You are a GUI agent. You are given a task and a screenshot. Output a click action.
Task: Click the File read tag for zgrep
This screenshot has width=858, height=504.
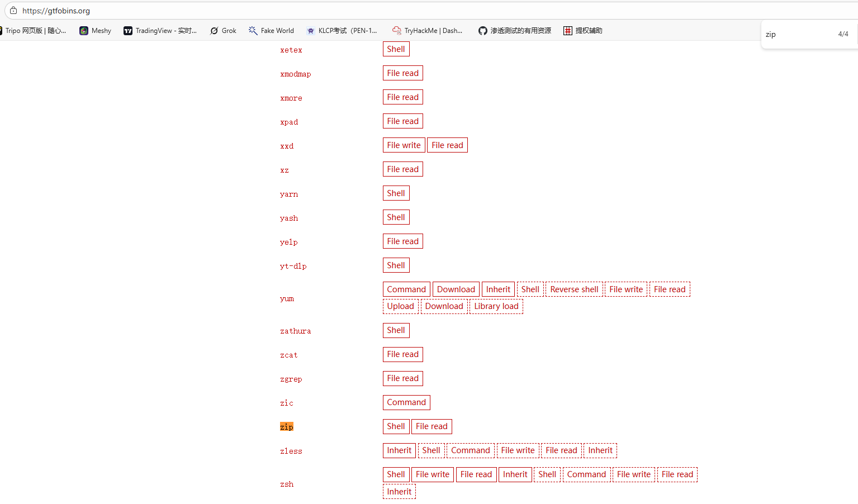tap(402, 378)
